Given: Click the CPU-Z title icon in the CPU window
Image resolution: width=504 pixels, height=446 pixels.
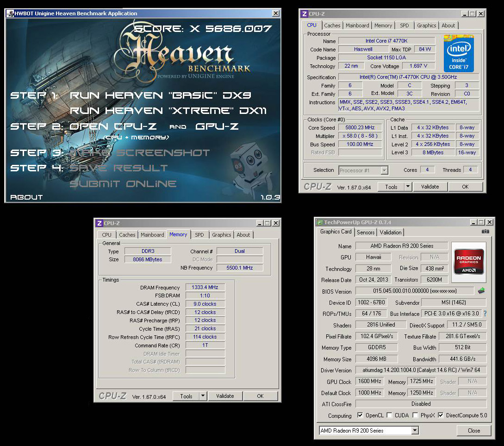Looking at the screenshot, I should coord(305,14).
